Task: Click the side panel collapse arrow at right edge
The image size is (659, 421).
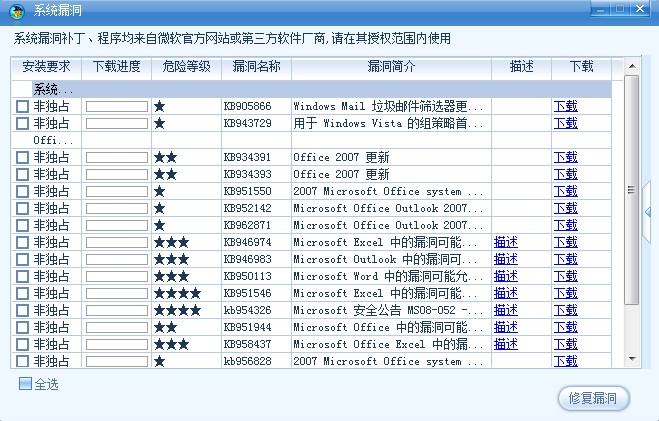Action: [x=648, y=212]
